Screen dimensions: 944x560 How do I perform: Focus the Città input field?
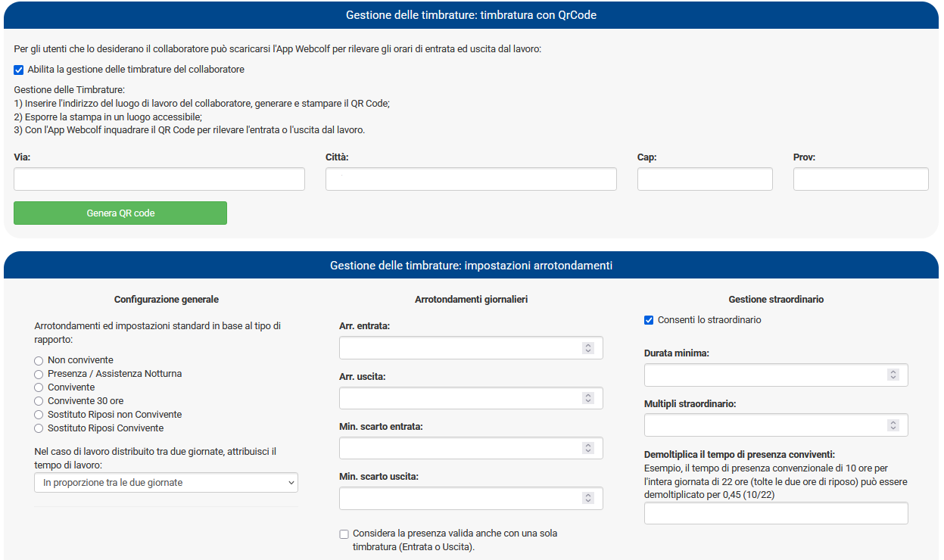[x=471, y=179]
